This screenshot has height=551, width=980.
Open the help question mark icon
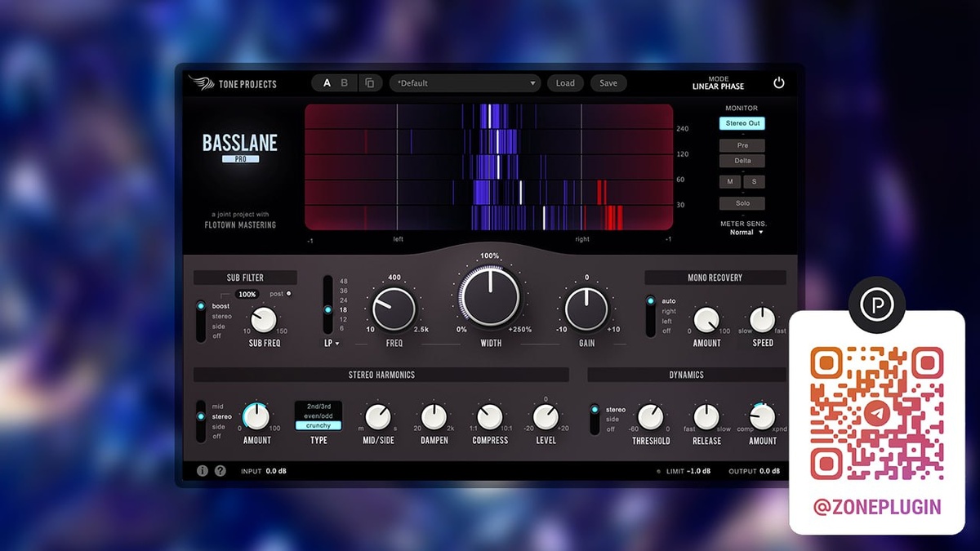point(220,471)
